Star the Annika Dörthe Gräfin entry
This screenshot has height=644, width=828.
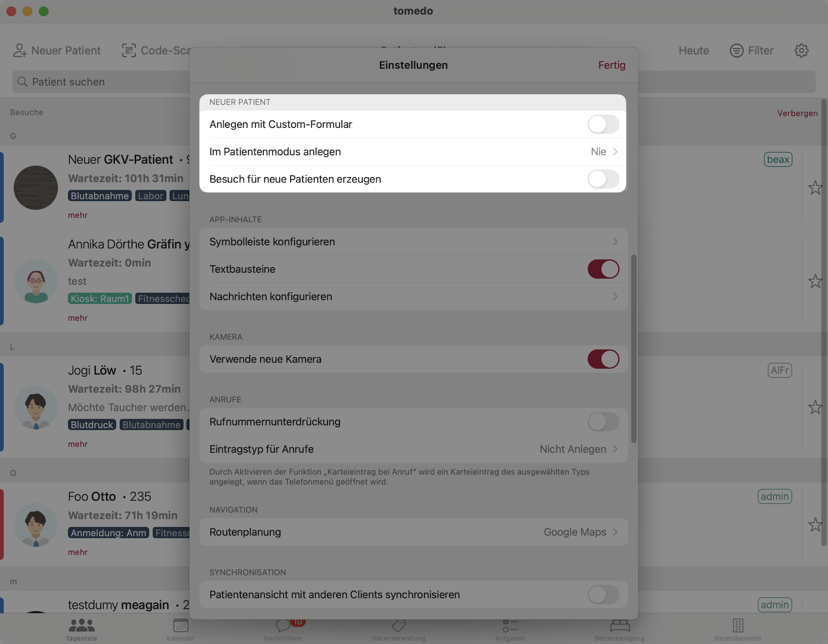815,281
